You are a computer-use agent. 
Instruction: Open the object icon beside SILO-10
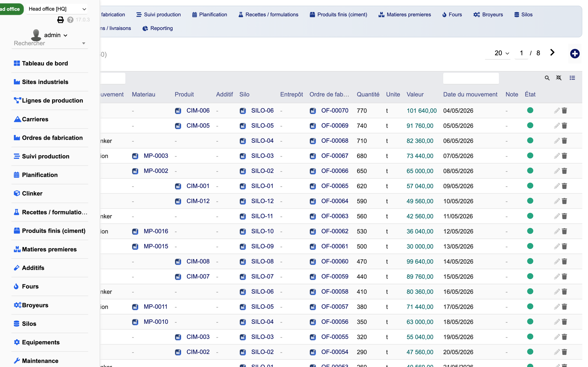(x=243, y=231)
